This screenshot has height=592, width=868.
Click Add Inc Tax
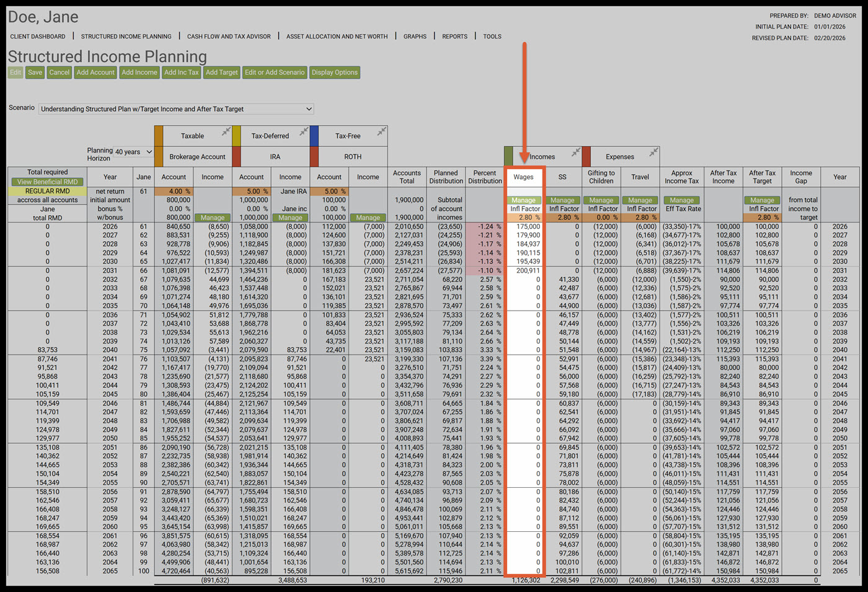(182, 73)
